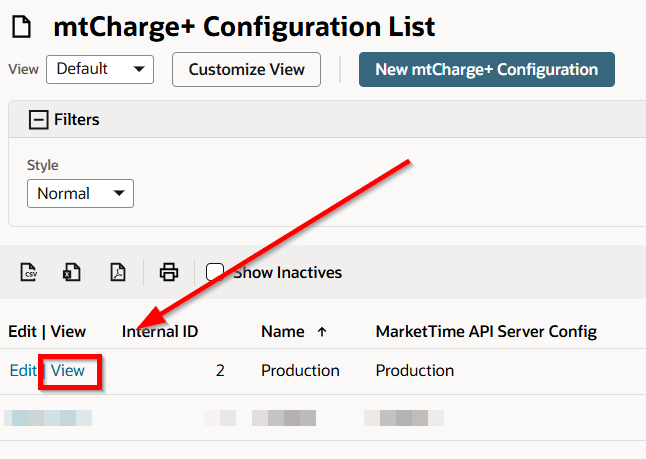Export the list as CSV
Viewport: 646px width, 459px height.
29,272
